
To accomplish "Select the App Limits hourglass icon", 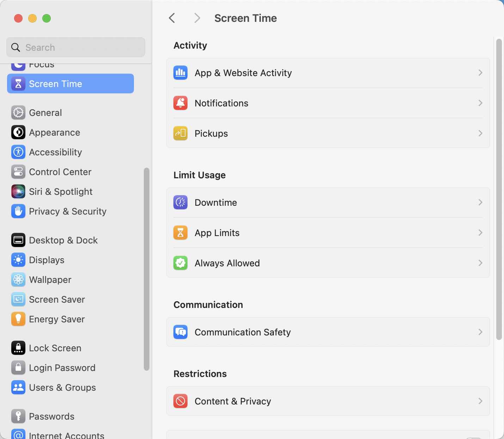I will coord(180,233).
